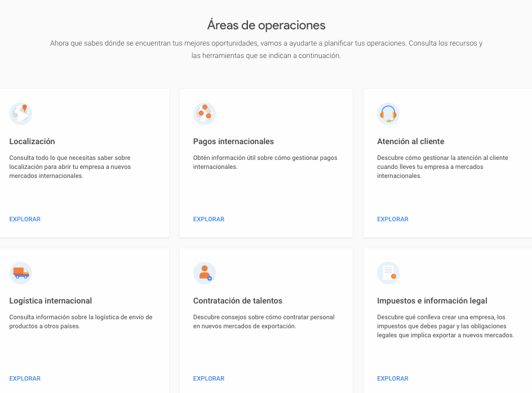Click EXPLORAR in the Contratación de talentos card
The width and height of the screenshot is (532, 393).
tap(209, 378)
